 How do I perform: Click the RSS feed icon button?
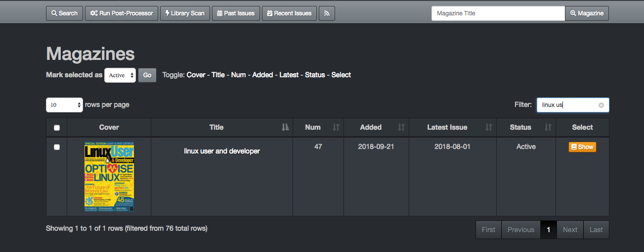coord(327,13)
